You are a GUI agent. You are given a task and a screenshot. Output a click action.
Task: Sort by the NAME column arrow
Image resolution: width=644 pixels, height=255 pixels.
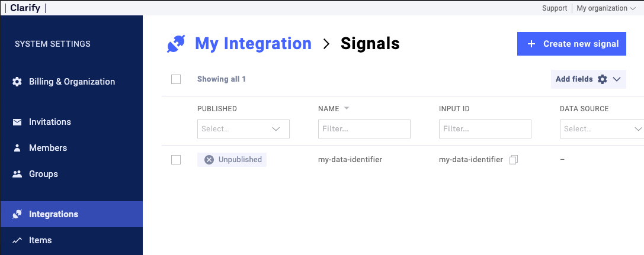[x=347, y=108]
